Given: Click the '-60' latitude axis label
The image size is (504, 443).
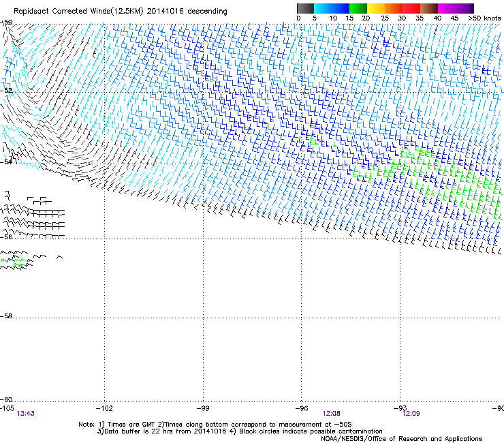Looking at the screenshot, I should [x=6, y=400].
